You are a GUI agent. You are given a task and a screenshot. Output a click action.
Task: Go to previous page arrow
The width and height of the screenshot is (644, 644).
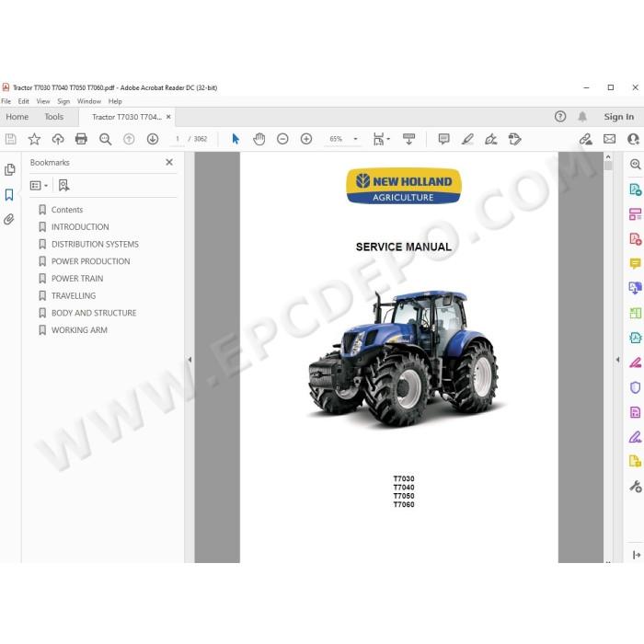click(x=129, y=139)
